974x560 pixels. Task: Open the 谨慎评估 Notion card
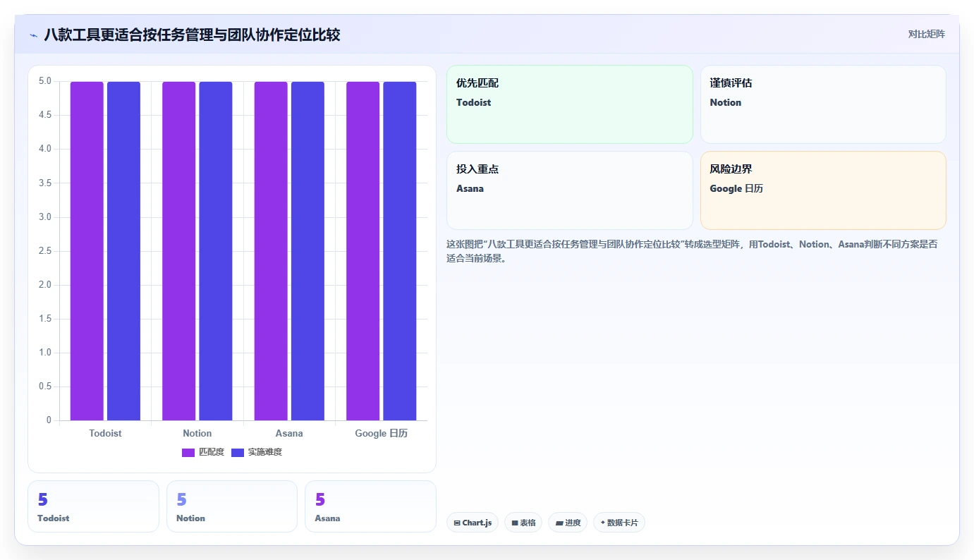823,104
